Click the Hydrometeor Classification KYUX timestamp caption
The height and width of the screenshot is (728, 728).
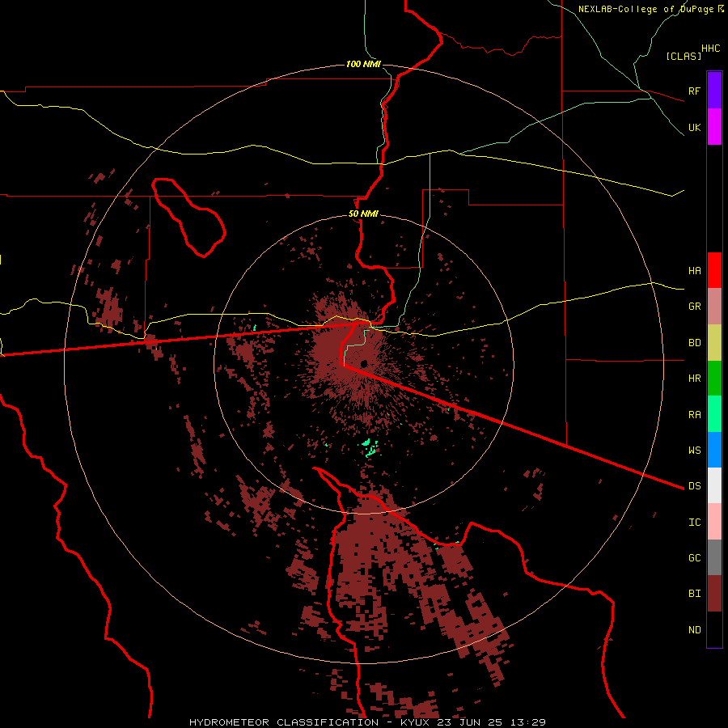coord(367,722)
